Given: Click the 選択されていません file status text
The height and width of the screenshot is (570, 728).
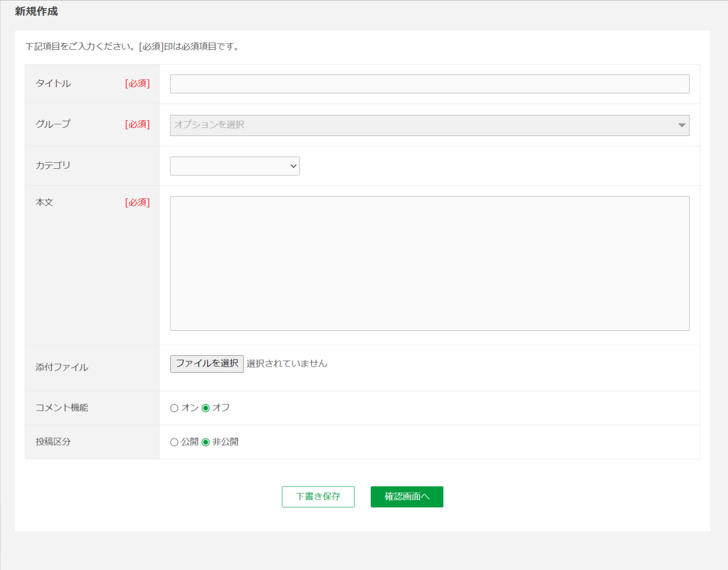Looking at the screenshot, I should (x=287, y=364).
